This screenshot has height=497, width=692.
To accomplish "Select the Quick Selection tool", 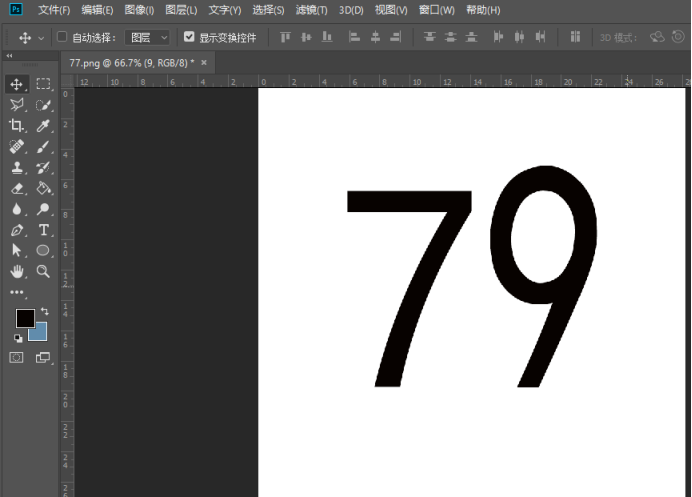I will (43, 105).
